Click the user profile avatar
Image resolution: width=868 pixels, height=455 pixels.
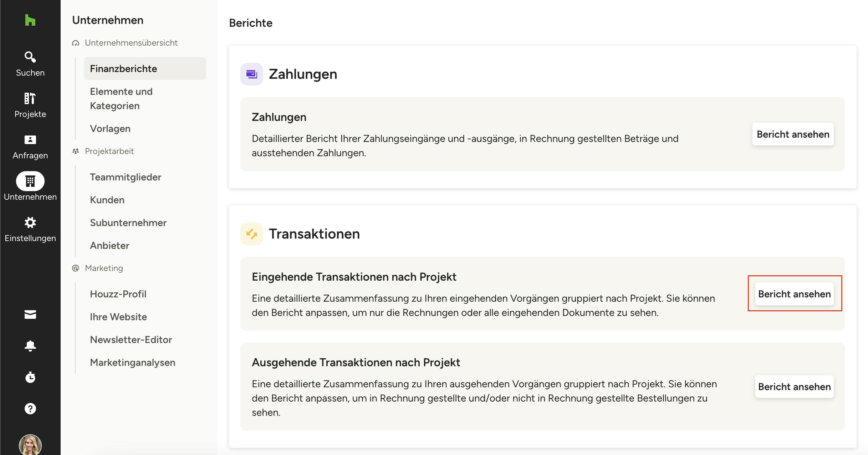(30, 445)
